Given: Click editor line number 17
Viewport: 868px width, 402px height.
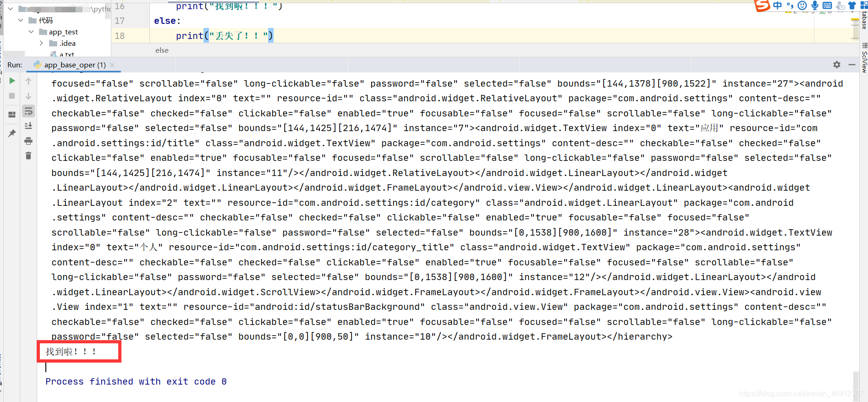Looking at the screenshot, I should [120, 21].
